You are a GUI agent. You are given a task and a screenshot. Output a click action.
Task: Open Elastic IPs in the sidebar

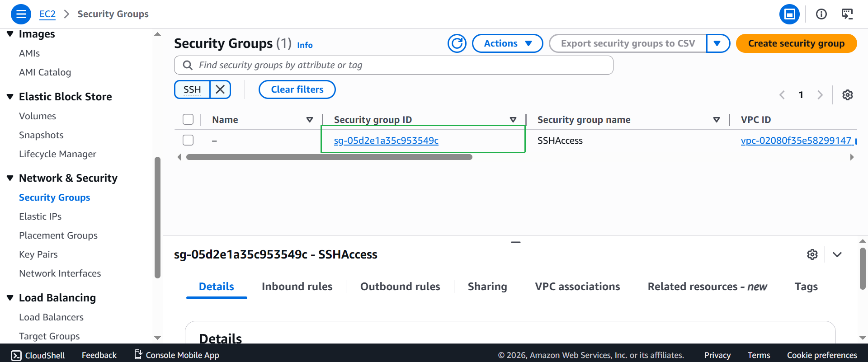point(40,216)
